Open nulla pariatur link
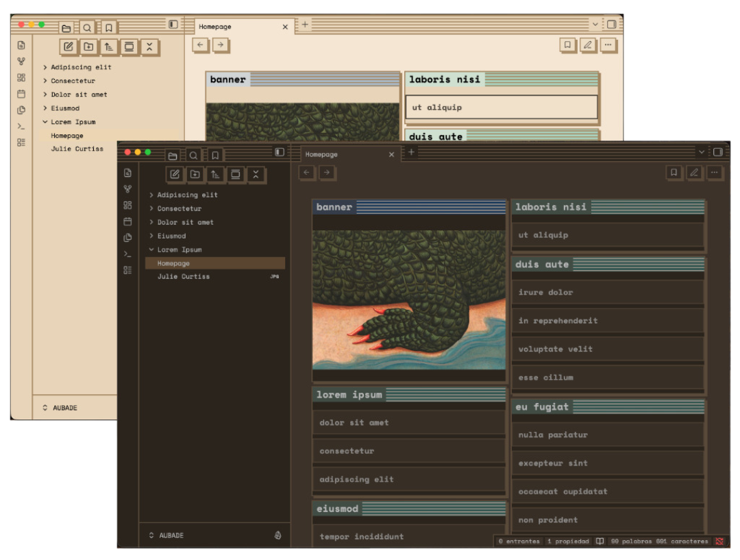 point(608,435)
